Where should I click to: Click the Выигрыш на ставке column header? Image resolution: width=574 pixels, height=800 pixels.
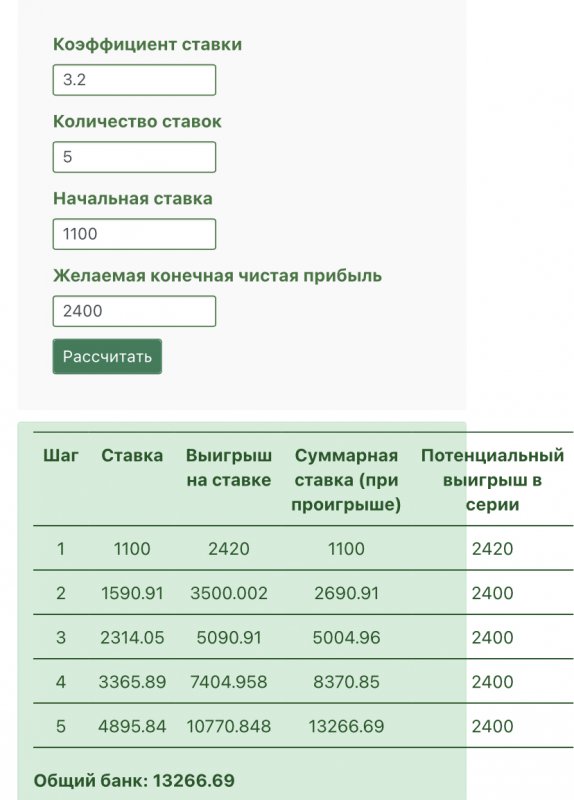click(229, 467)
